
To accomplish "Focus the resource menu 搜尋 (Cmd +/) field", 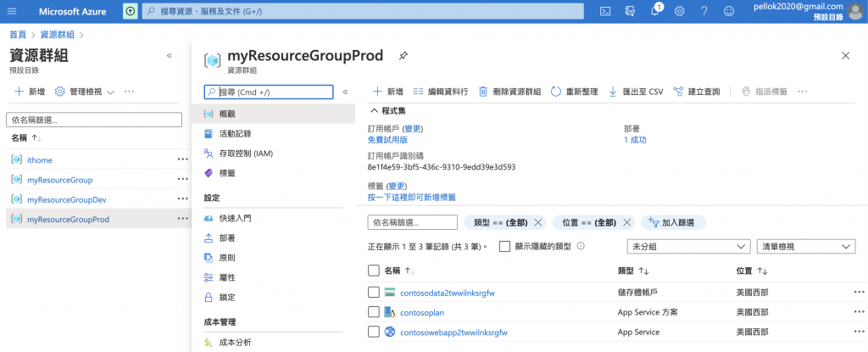I will 269,92.
